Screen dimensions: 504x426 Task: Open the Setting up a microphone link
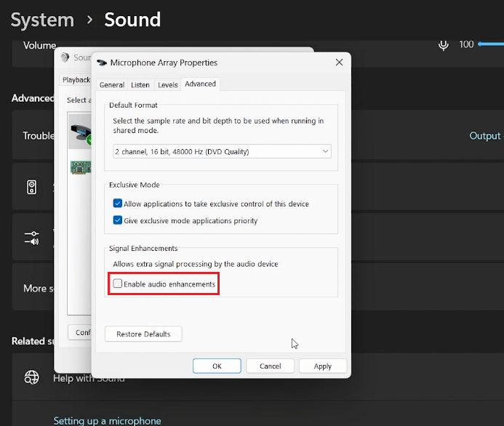tap(107, 420)
